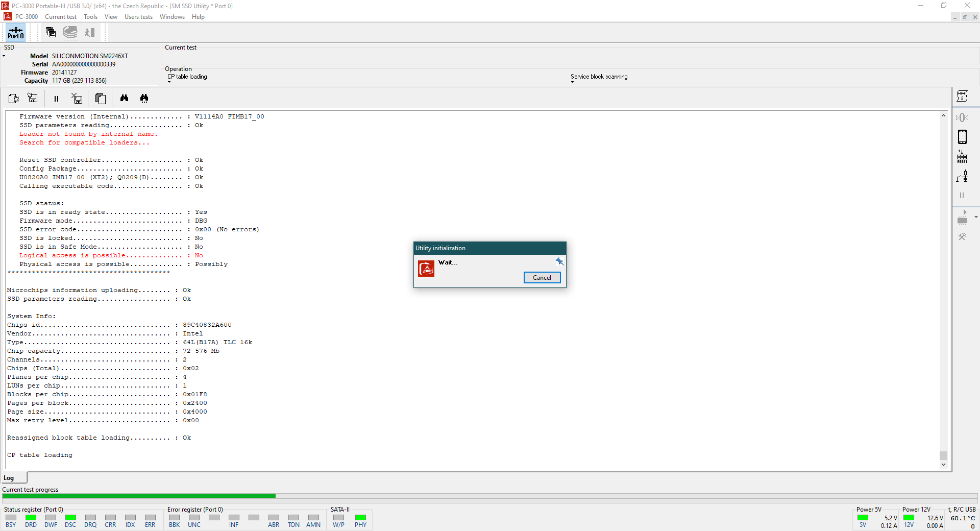Screen dimensions: 980x531
Task: Expand the CP table loading operation arrow
Action: [169, 82]
